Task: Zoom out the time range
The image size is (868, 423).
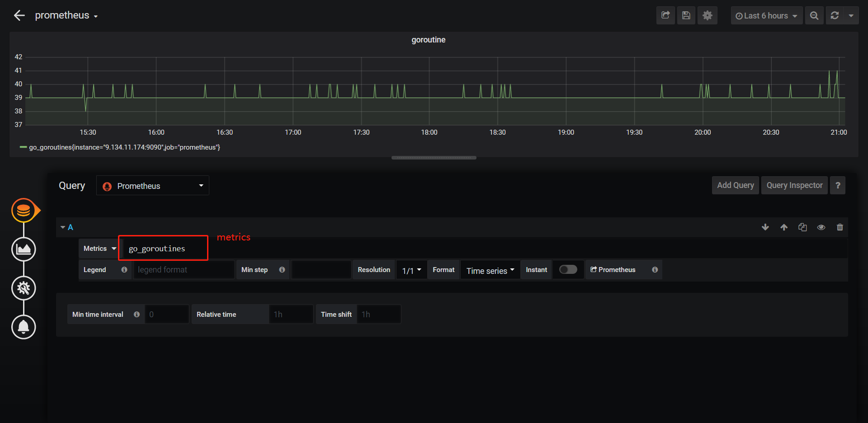Action: [x=814, y=15]
